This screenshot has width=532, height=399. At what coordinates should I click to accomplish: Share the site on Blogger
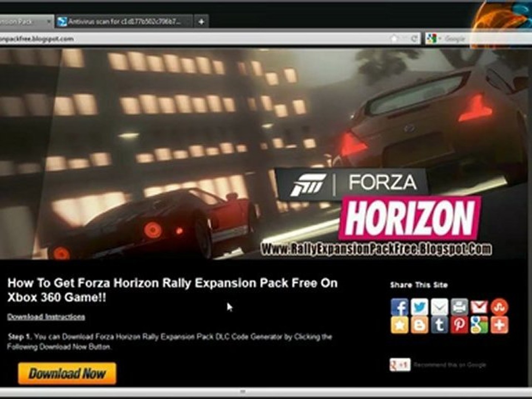(x=420, y=325)
